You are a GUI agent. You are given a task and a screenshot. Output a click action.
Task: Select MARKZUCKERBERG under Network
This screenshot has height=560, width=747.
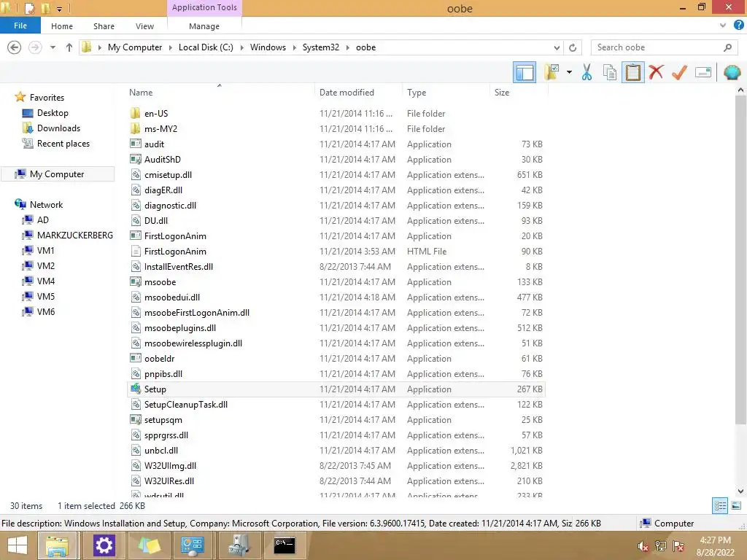75,236
